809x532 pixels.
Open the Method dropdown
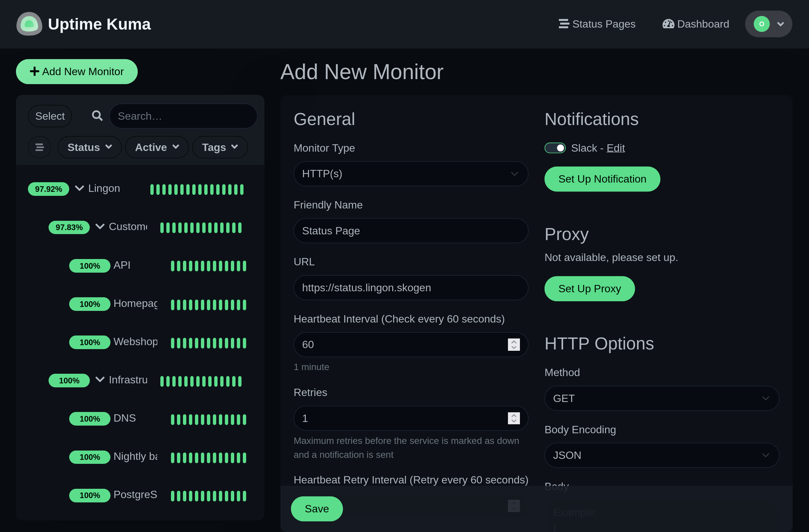662,398
